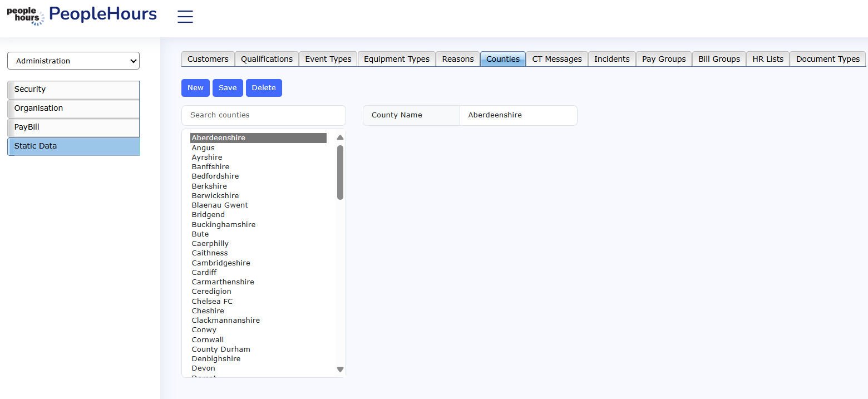The width and height of the screenshot is (868, 399).
Task: Open Organisation in the sidebar
Action: [x=73, y=109]
